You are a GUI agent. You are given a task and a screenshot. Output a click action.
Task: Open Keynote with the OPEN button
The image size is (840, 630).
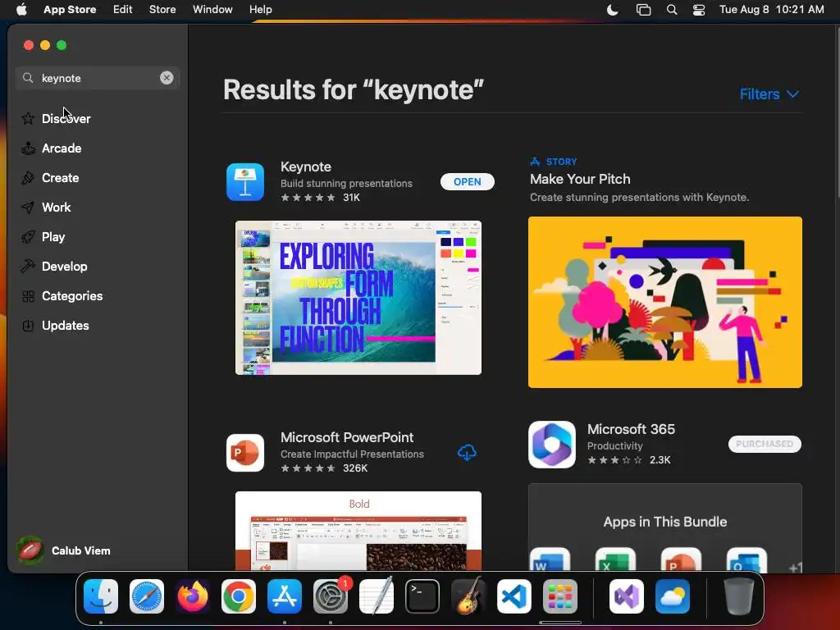[467, 181]
